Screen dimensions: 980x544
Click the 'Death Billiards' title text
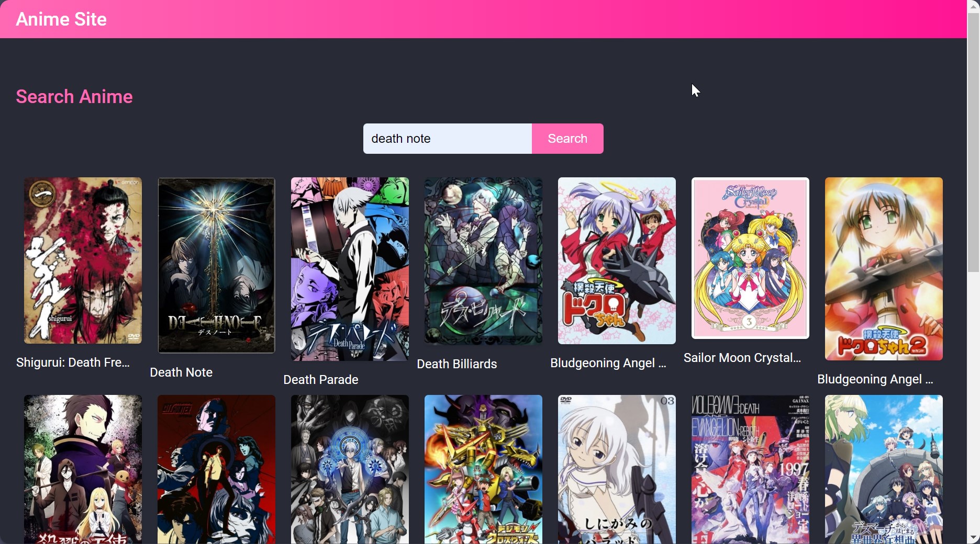click(x=457, y=364)
